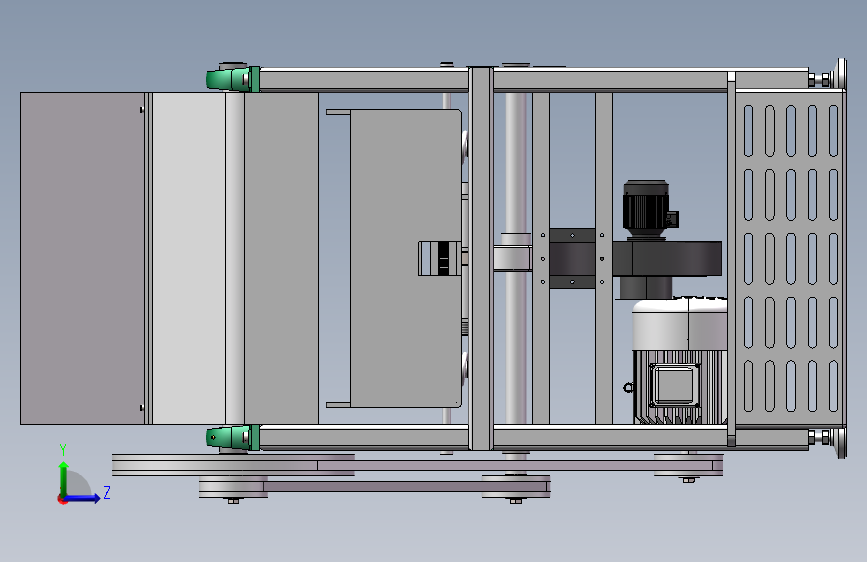Select the upper green bearing block
Screen dimensions: 867x562
(x=233, y=79)
